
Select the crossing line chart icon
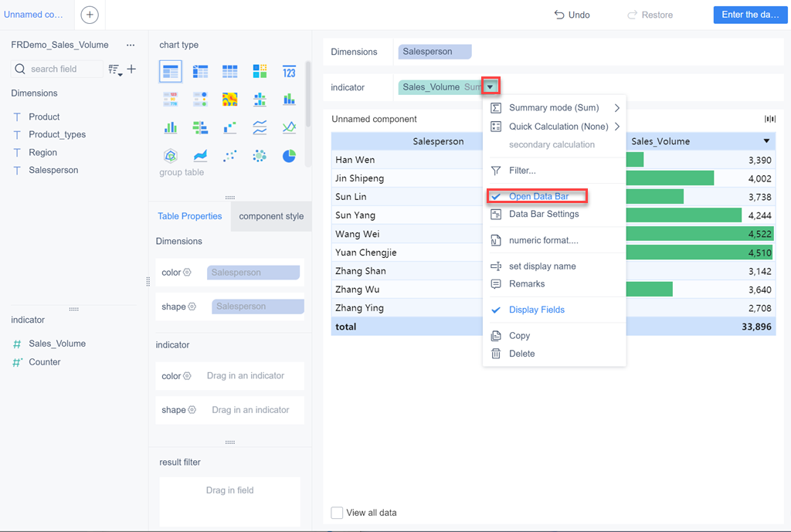point(289,127)
